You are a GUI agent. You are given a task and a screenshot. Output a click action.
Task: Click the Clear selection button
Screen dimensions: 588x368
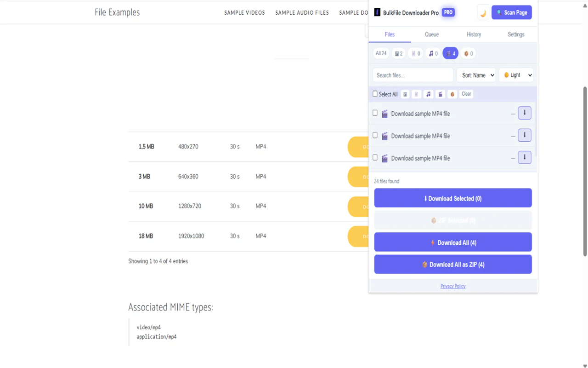[466, 94]
